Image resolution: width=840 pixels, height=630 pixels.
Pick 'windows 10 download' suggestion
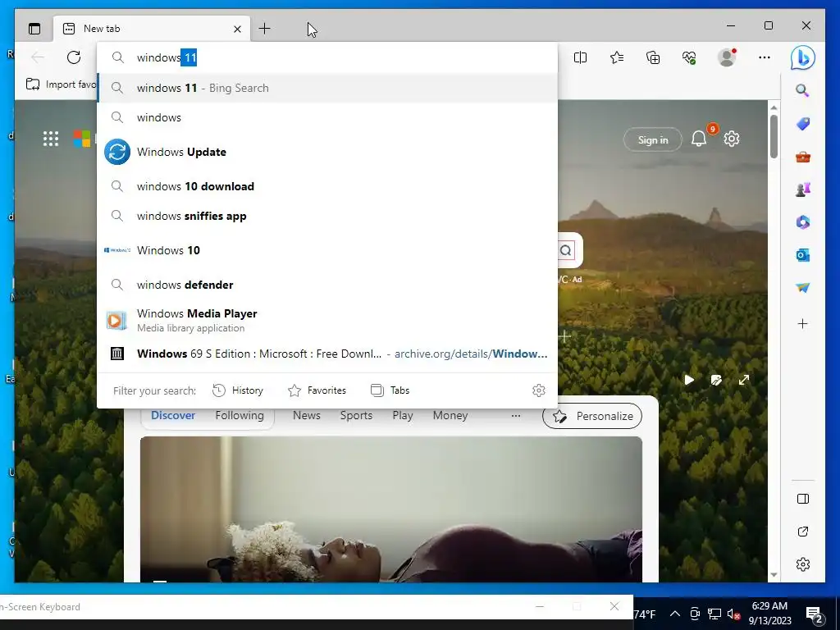tap(327, 186)
